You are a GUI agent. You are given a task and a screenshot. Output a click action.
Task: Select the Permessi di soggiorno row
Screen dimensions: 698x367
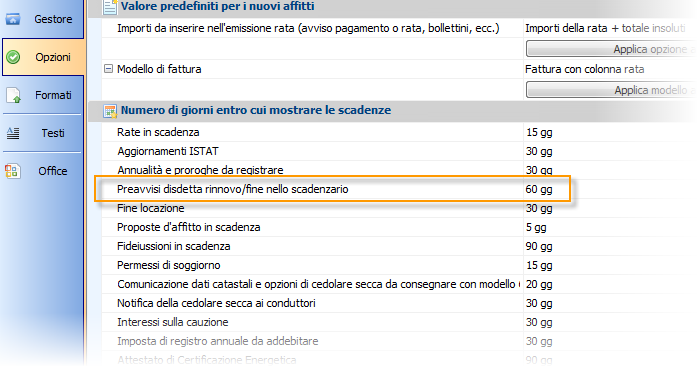pos(399,265)
